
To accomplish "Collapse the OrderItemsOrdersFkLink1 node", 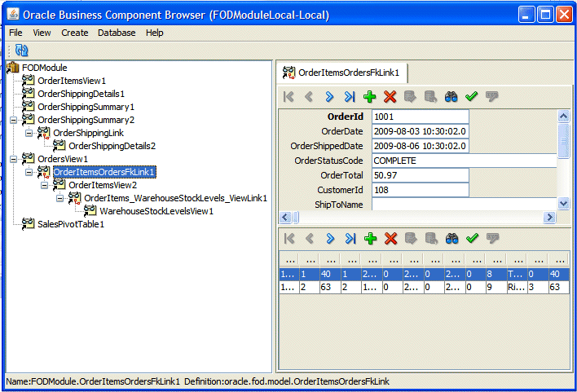I will 29,172.
